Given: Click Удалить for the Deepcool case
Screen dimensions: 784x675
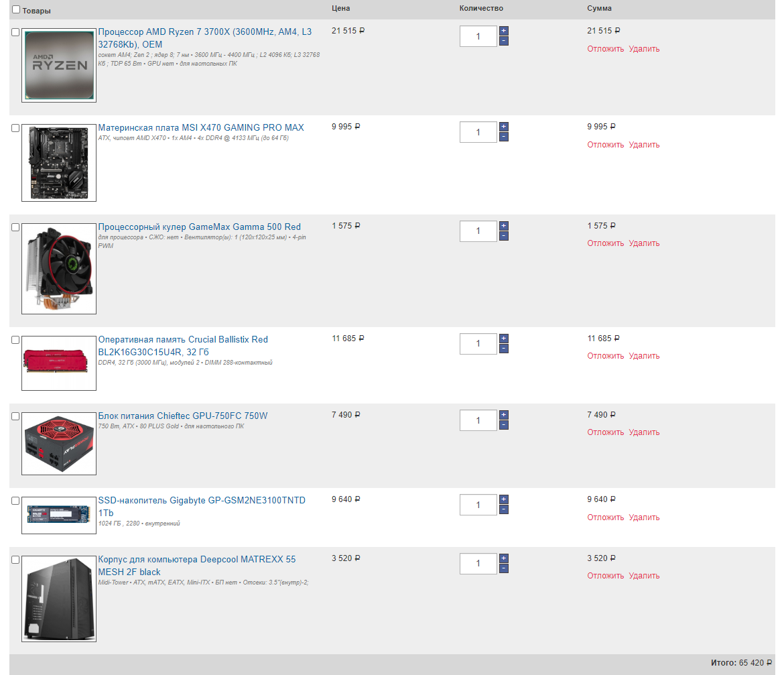Looking at the screenshot, I should point(644,576).
